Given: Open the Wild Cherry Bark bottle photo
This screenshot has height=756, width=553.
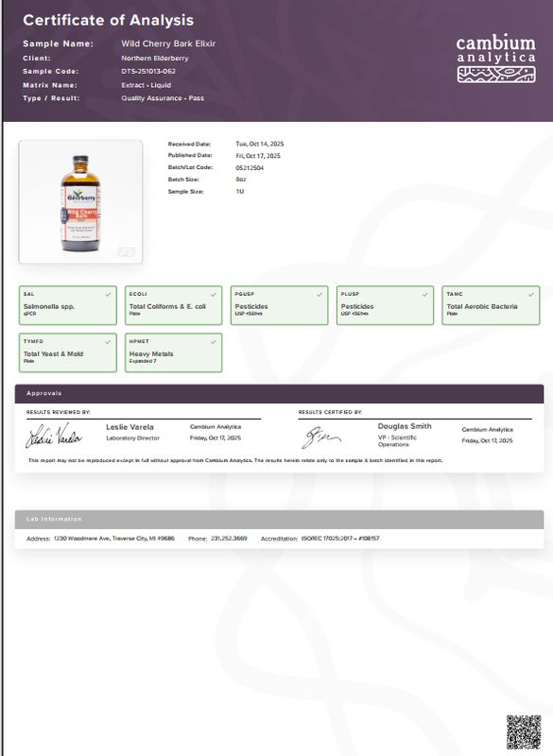Looking at the screenshot, I should pos(80,202).
